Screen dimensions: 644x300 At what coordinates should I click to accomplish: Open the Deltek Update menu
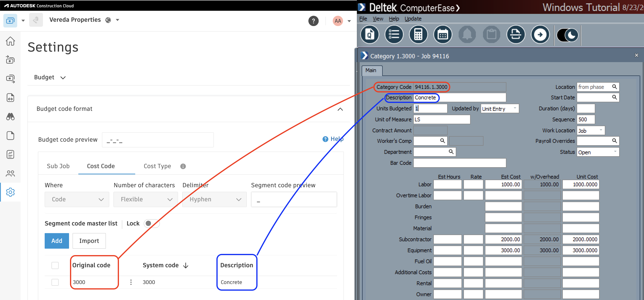pyautogui.click(x=413, y=19)
